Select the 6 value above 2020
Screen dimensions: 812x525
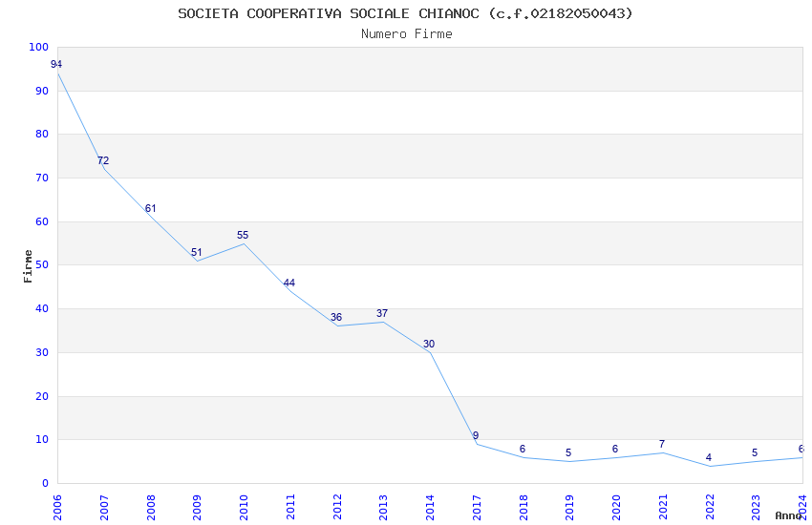point(614,449)
